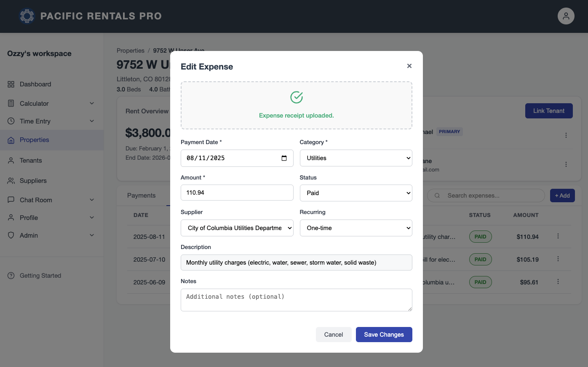This screenshot has height=367, width=588.
Task: Select the Dashboard icon in sidebar
Action: (x=11, y=84)
